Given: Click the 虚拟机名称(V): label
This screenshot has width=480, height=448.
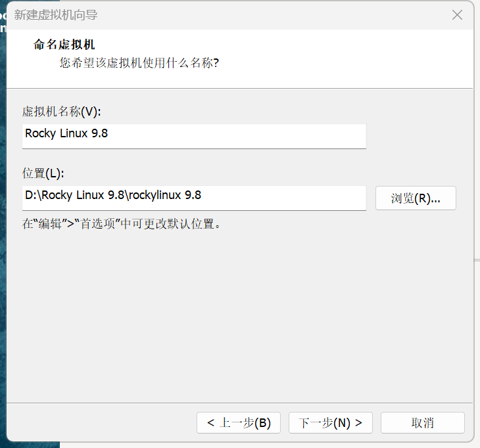Looking at the screenshot, I should pyautogui.click(x=62, y=112).
